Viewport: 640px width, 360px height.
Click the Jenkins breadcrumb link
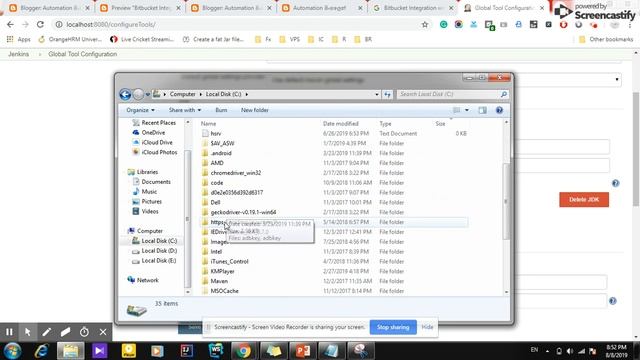[19, 54]
